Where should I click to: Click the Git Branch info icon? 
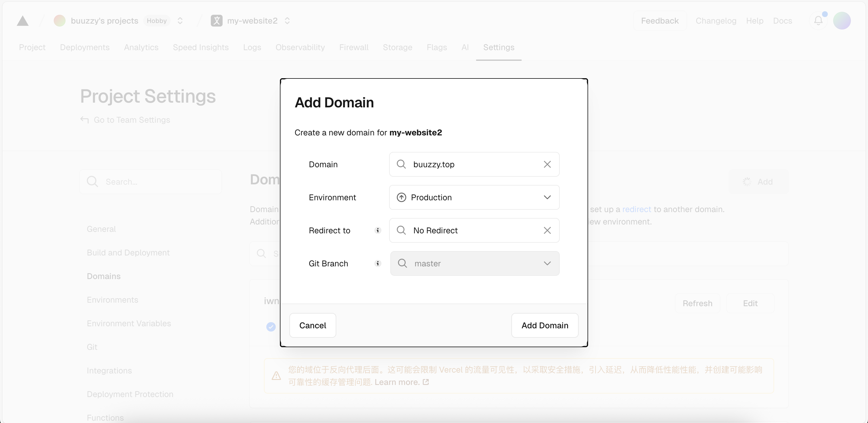coord(378,263)
